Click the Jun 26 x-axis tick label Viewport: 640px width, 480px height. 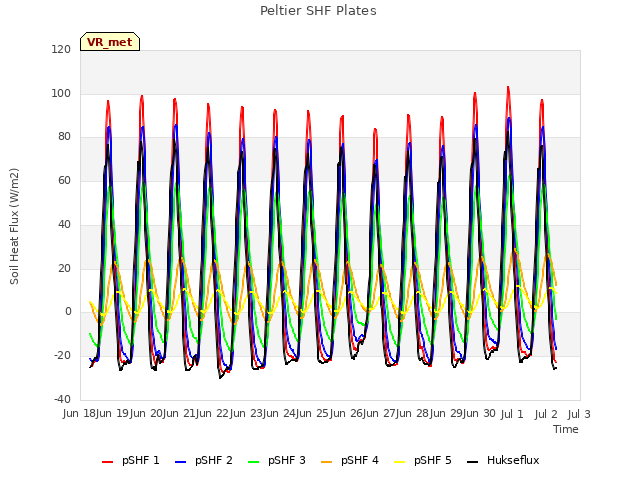pyautogui.click(x=347, y=414)
